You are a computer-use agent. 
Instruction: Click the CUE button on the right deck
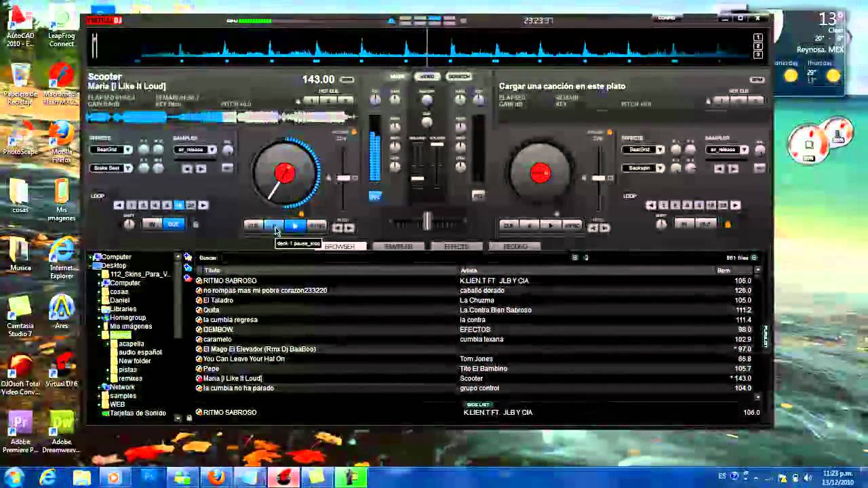509,225
